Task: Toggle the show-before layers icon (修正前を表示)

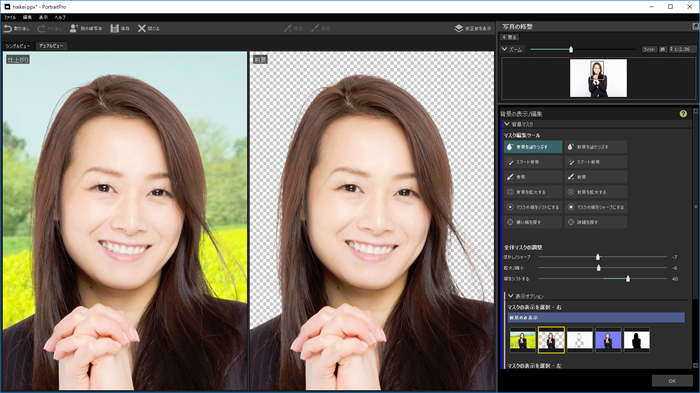Action: click(458, 28)
